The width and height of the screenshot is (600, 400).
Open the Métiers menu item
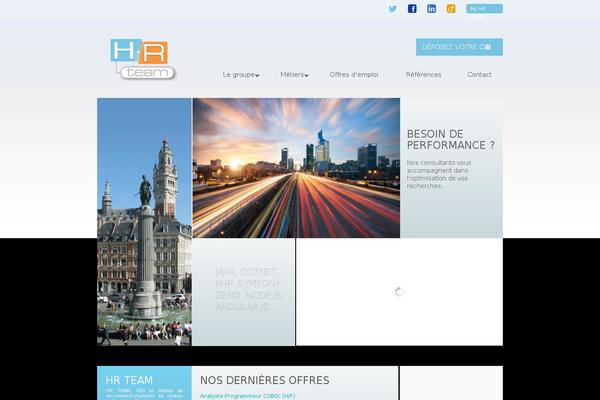292,75
